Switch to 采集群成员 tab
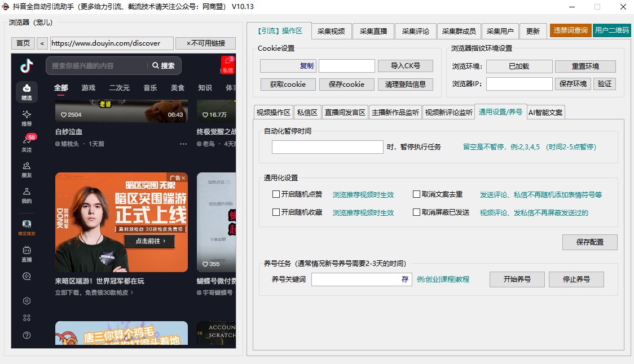 point(459,31)
